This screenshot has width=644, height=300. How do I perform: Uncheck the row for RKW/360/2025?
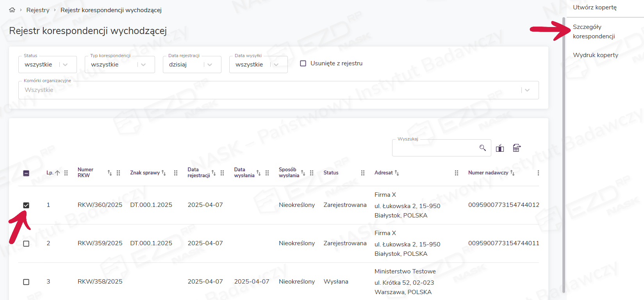coord(26,205)
